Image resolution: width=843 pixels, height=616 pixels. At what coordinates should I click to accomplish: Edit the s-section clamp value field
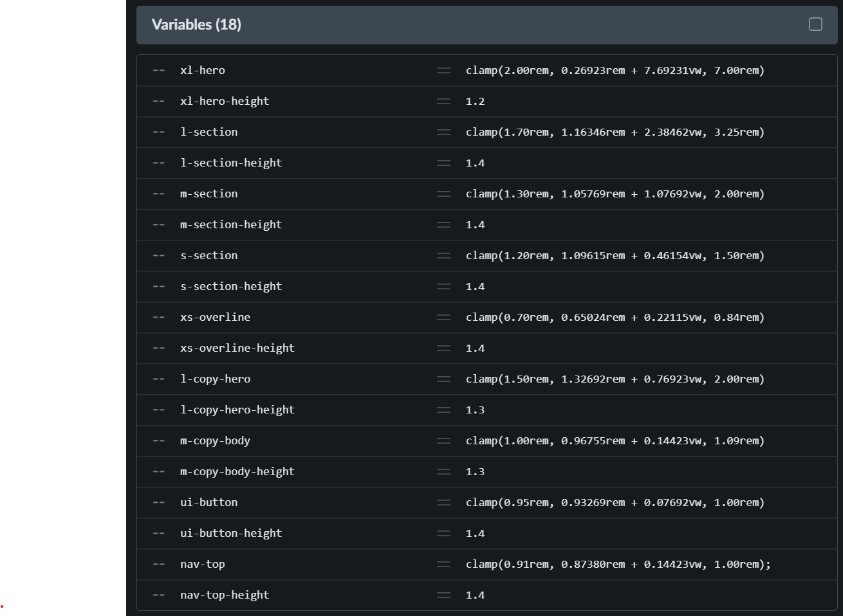click(615, 256)
